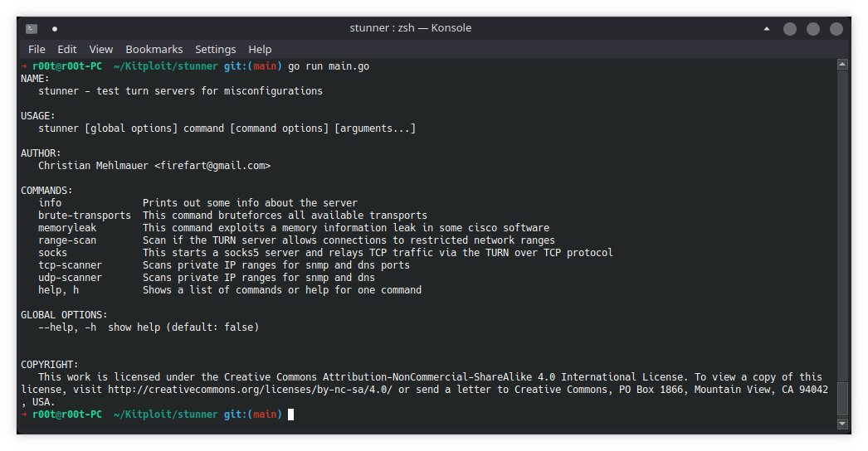Click the pin dot icon in title bar

click(x=55, y=29)
